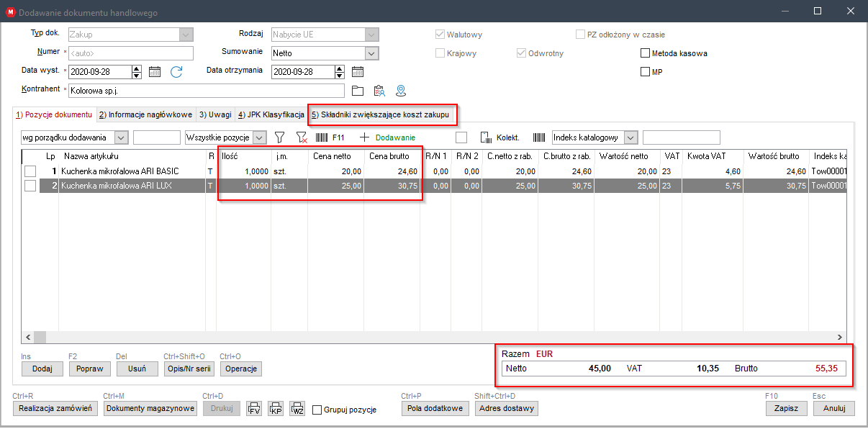Screen dimensions: 868x429
Task: Click contractor details clipboard icon
Action: [379, 91]
